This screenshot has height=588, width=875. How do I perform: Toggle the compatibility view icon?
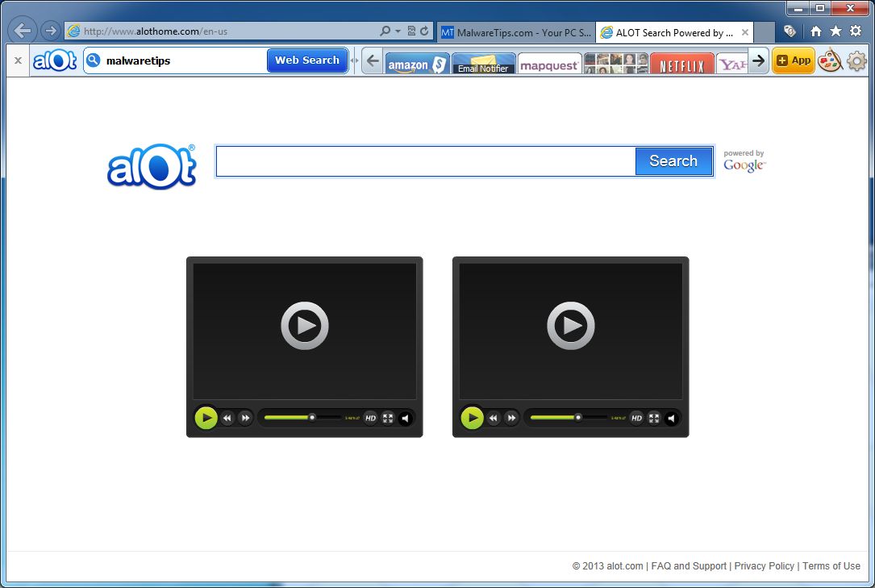pyautogui.click(x=411, y=31)
